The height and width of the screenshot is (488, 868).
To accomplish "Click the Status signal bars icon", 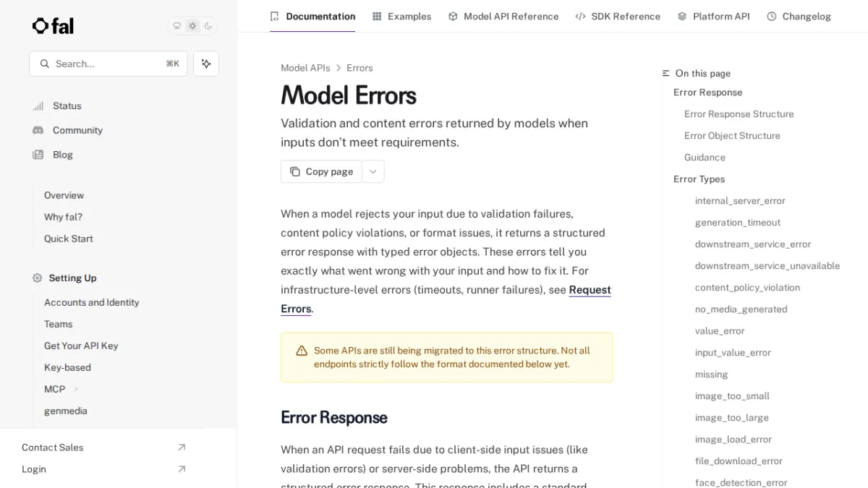I will (x=38, y=106).
